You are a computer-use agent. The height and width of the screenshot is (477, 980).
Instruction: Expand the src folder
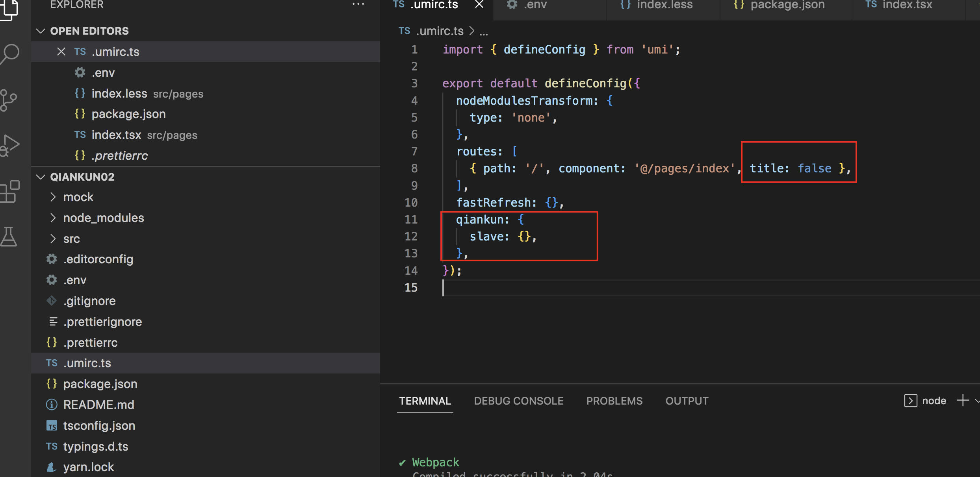point(71,238)
